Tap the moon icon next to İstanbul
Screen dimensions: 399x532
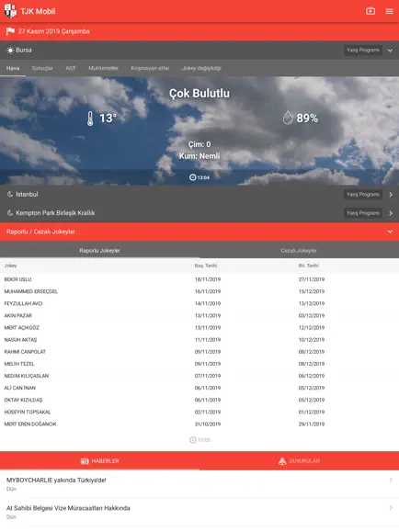(x=10, y=195)
